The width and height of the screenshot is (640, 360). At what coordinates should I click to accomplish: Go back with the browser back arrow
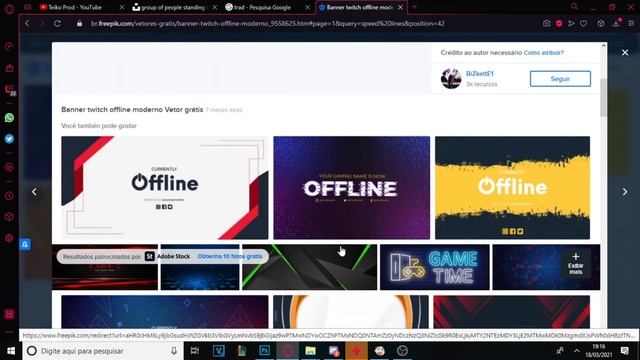point(27,24)
